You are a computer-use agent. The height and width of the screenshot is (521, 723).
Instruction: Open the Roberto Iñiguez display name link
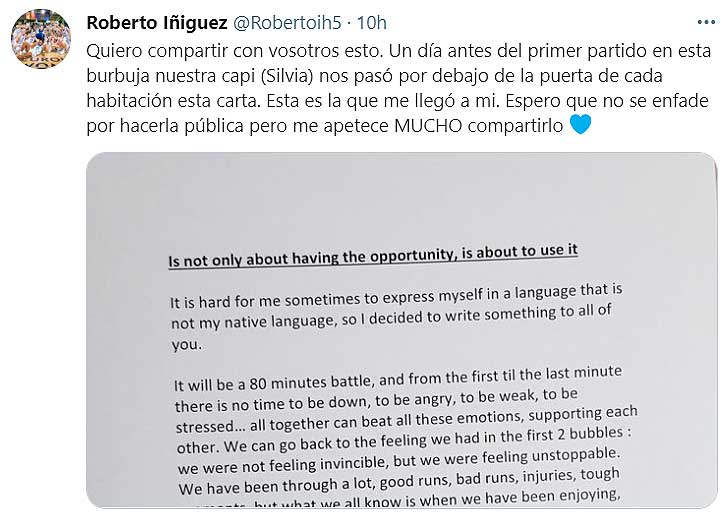[x=157, y=23]
